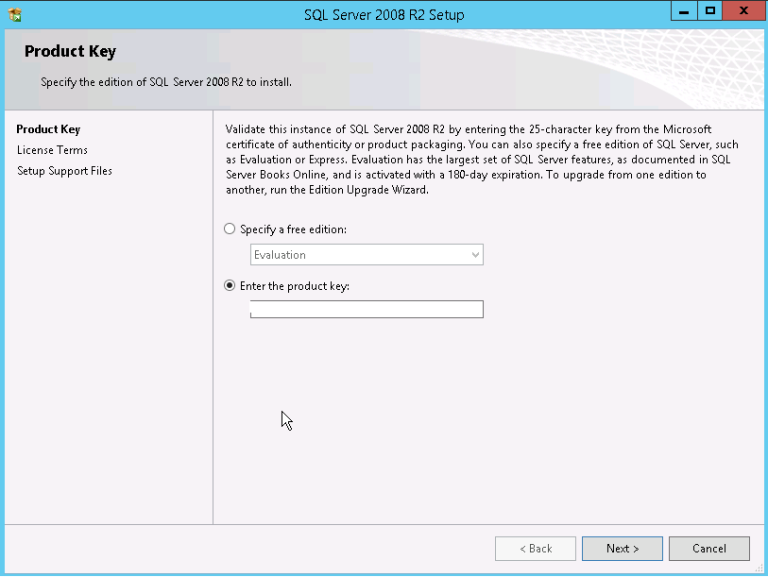Click the Back button
The image size is (768, 577).
point(535,549)
